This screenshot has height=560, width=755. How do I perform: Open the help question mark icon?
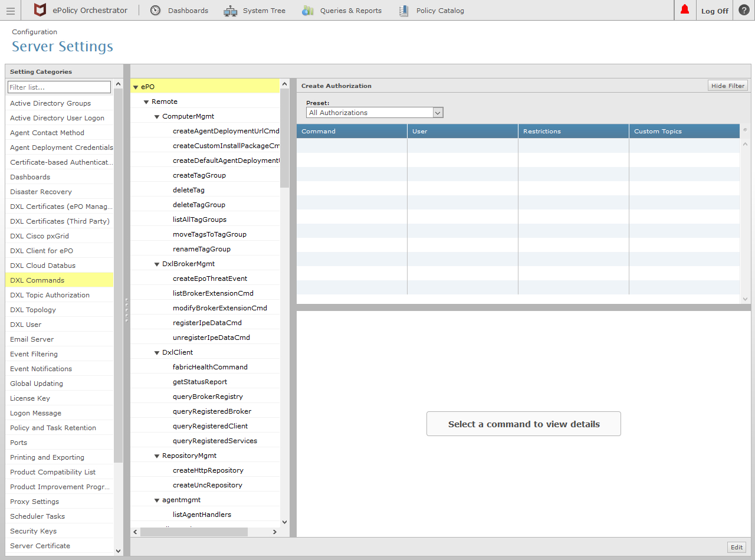click(x=744, y=10)
